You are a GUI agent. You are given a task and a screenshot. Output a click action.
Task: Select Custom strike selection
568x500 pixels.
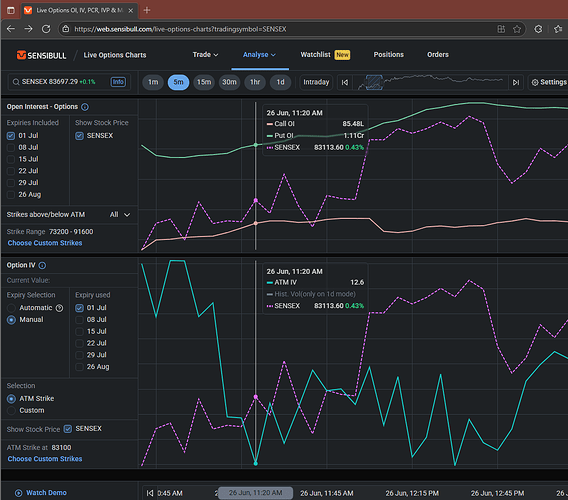(x=11, y=411)
